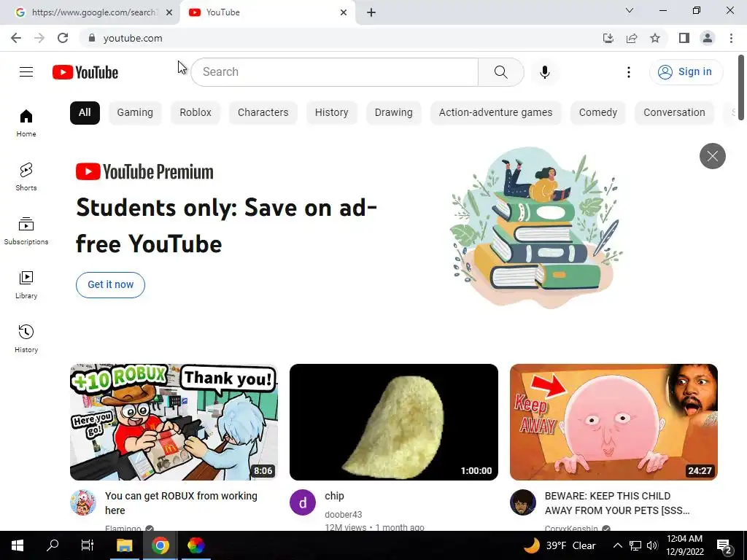
Task: Open the 'chip' video title
Action: (x=334, y=496)
